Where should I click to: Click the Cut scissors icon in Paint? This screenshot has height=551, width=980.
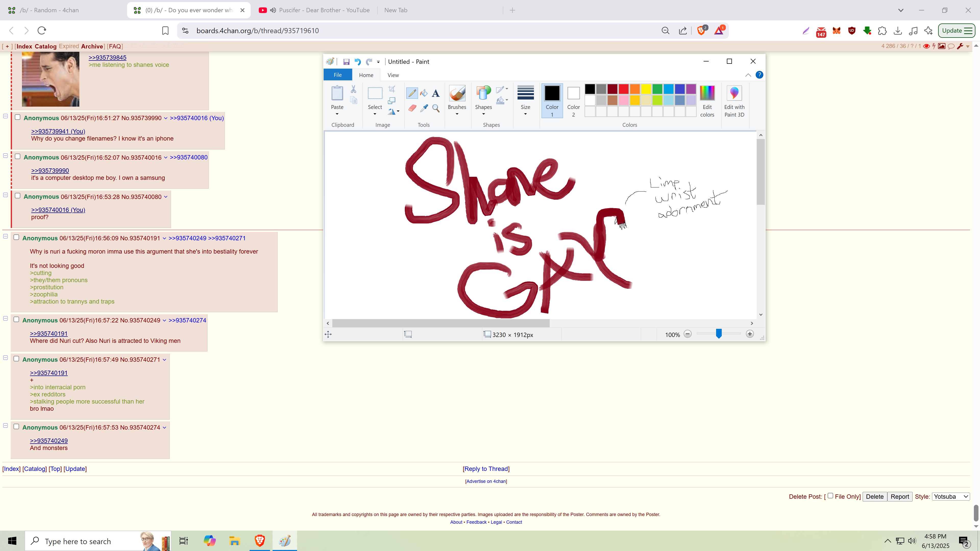pos(353,89)
